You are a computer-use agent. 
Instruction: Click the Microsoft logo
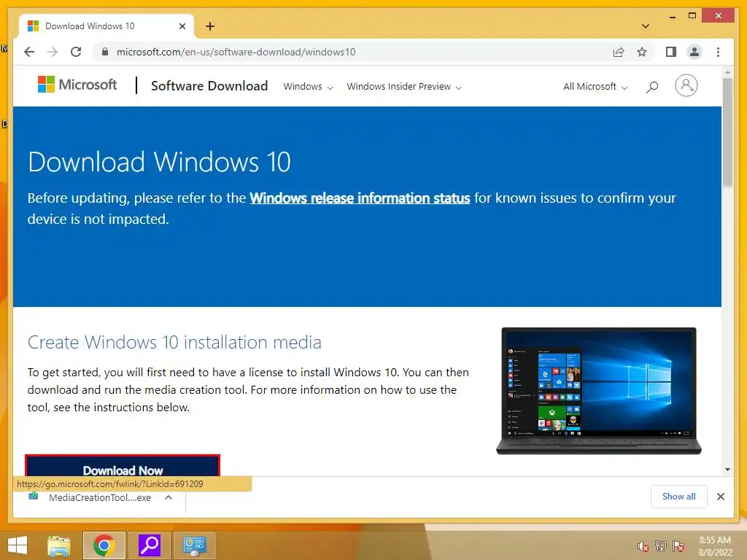click(x=77, y=85)
